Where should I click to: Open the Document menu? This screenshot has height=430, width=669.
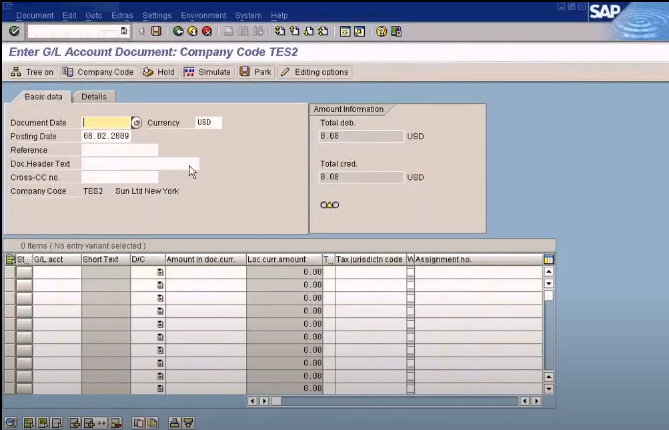tap(35, 15)
